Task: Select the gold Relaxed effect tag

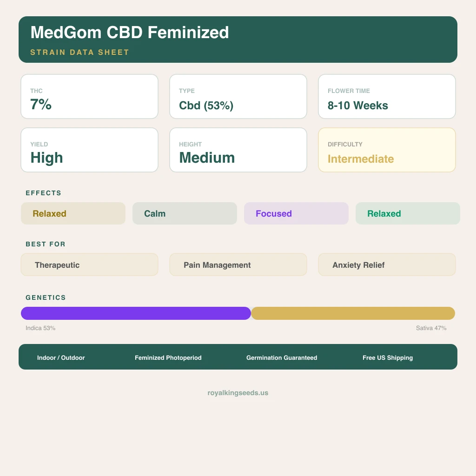Action: tap(73, 213)
